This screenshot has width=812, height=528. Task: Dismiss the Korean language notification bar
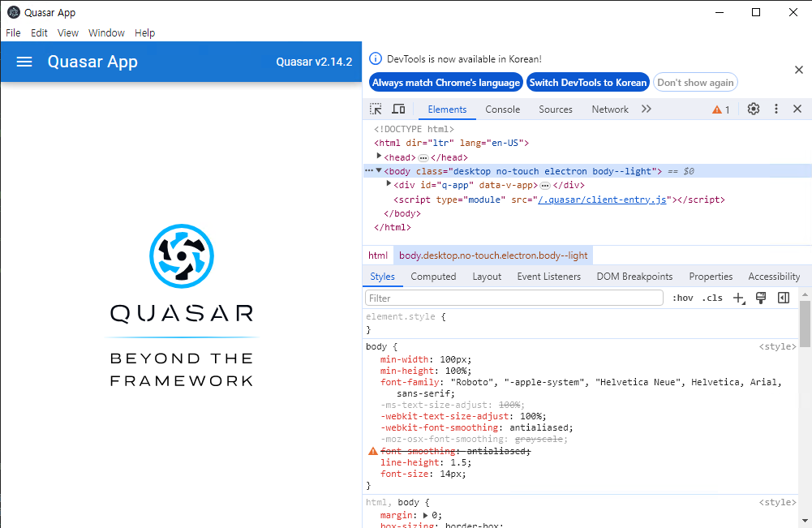coord(798,70)
